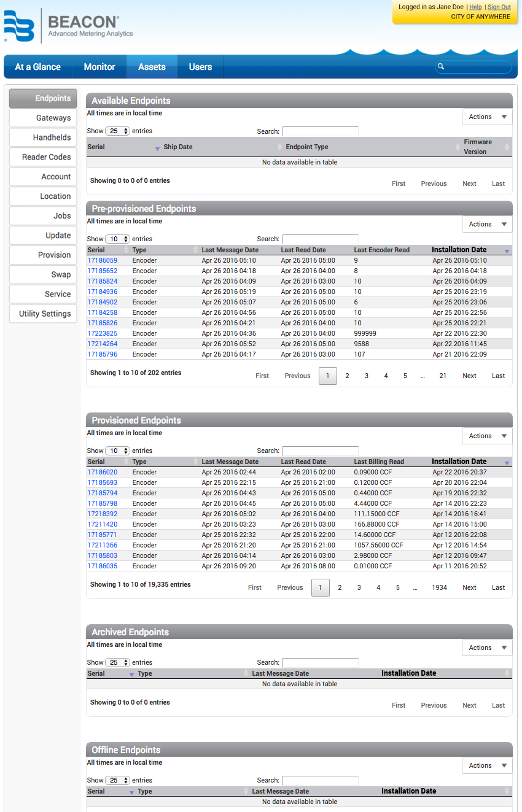522x812 pixels.
Task: Open endpoint serial 17186059
Action: 103,260
